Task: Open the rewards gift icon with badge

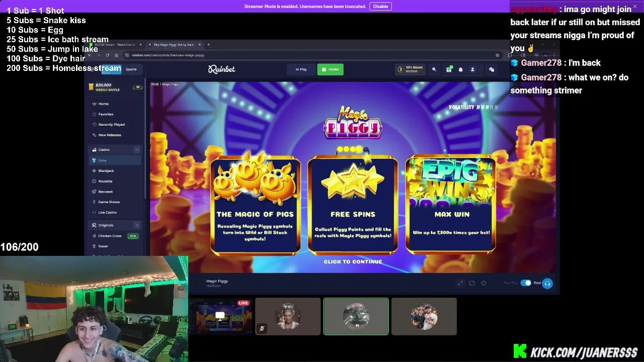Action: click(449, 69)
